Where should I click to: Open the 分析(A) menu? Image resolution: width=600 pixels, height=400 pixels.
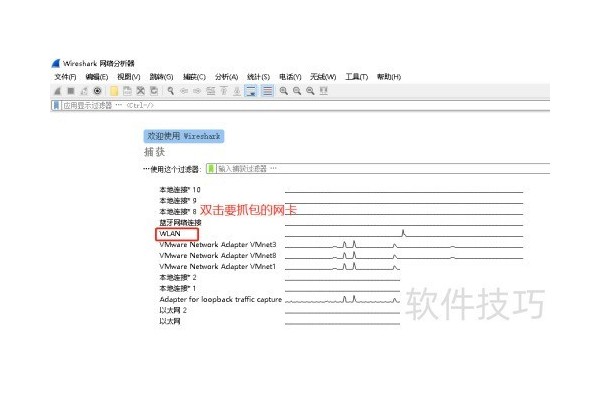pyautogui.click(x=227, y=77)
